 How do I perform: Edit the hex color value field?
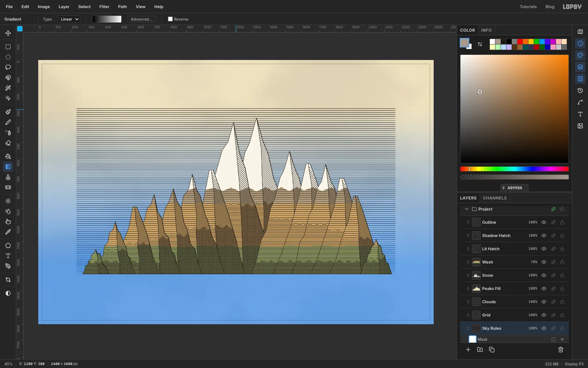[514, 188]
